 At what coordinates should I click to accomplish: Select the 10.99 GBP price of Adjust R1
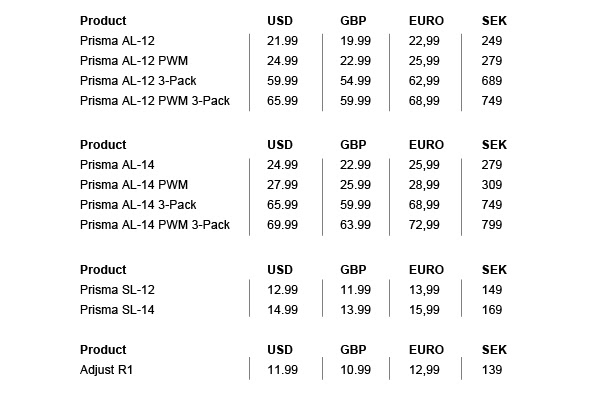tap(355, 370)
